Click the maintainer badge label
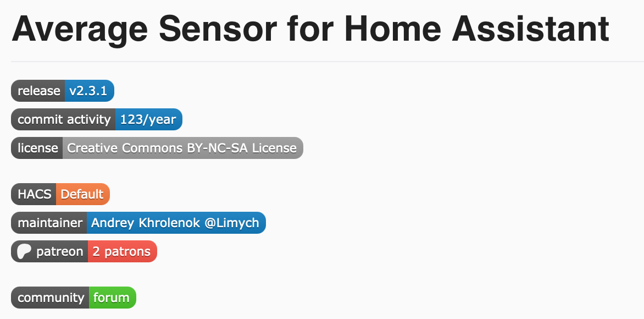This screenshot has width=644, height=319. pos(49,223)
